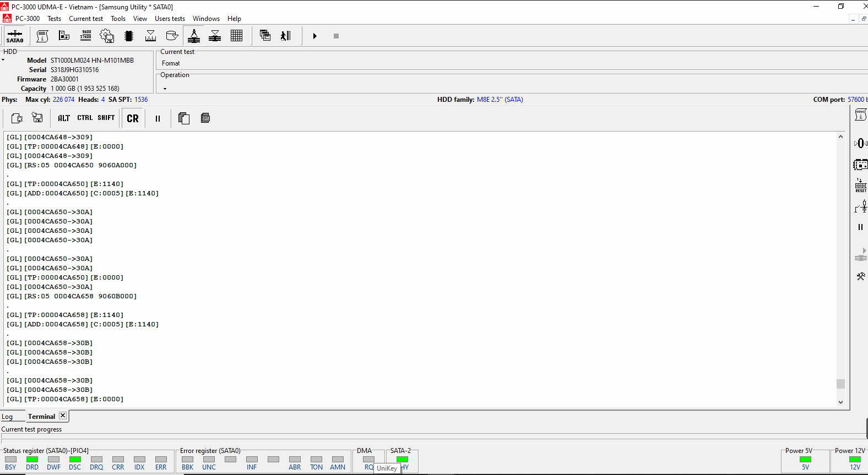
Task: Select the compass-over-tracks toolbar icon
Action: click(x=194, y=36)
